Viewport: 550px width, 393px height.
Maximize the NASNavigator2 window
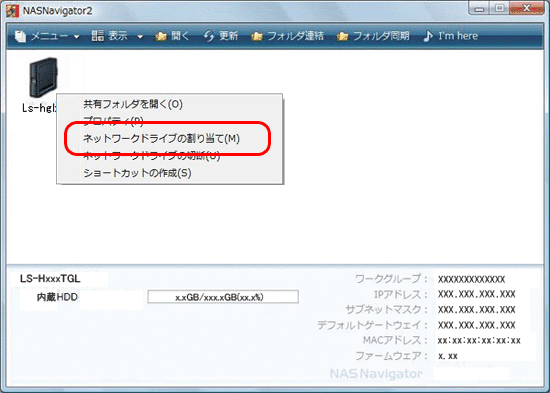[499, 8]
